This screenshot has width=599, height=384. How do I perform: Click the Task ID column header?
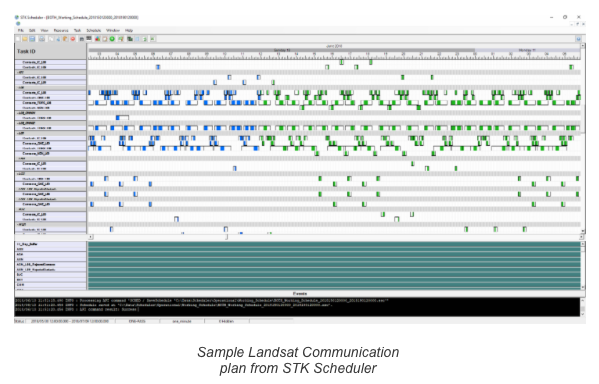pyautogui.click(x=50, y=51)
